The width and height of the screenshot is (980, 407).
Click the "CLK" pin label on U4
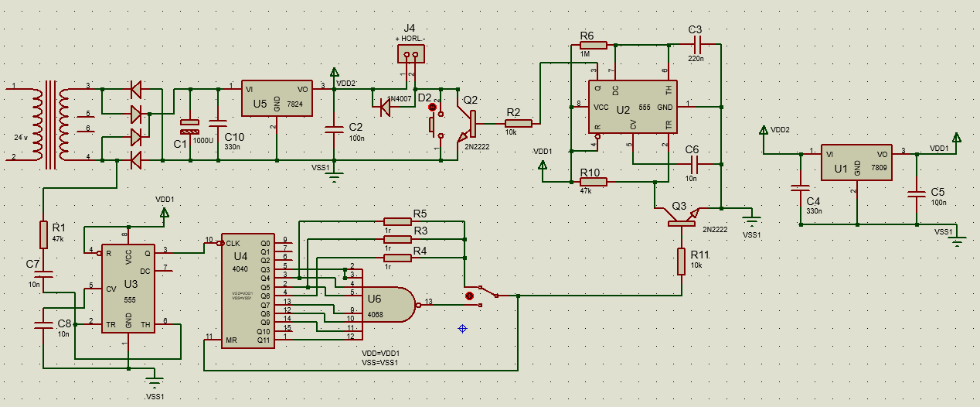(233, 243)
